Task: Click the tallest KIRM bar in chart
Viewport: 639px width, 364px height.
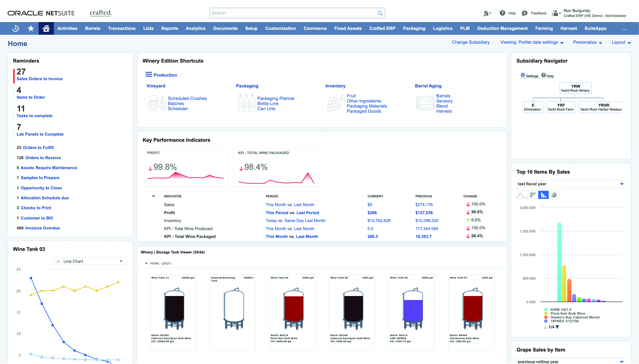Action: (x=559, y=262)
